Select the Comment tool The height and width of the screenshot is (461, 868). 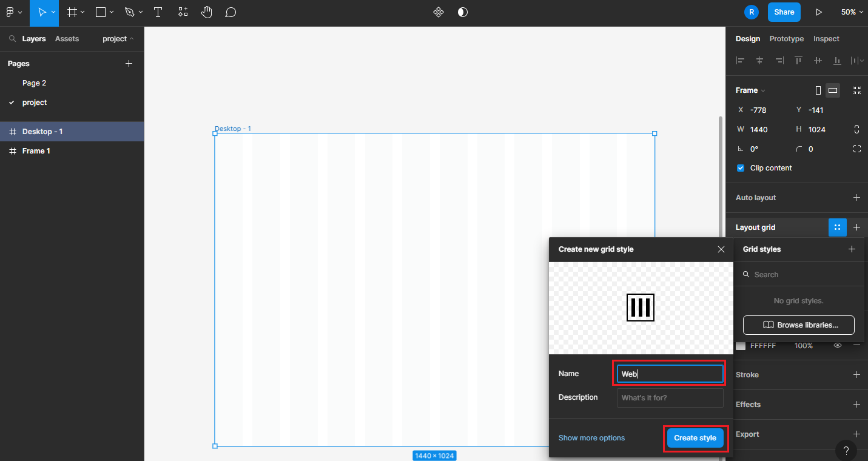tap(230, 12)
